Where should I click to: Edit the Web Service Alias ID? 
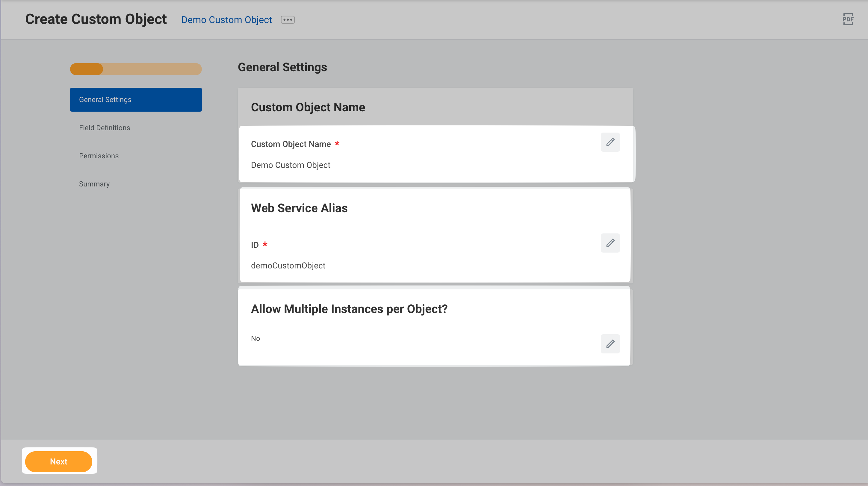pos(610,243)
